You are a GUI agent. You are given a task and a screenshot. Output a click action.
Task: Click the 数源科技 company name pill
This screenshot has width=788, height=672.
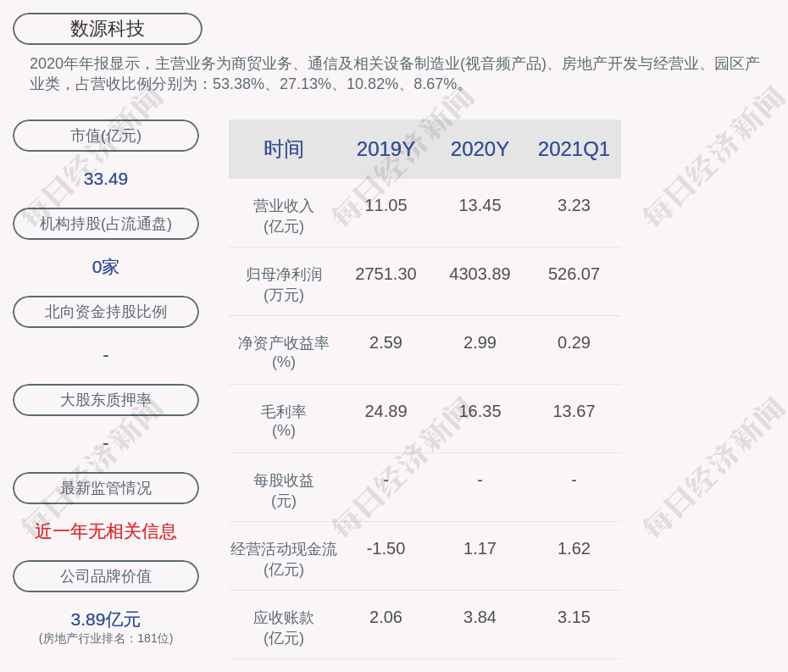pos(107,29)
